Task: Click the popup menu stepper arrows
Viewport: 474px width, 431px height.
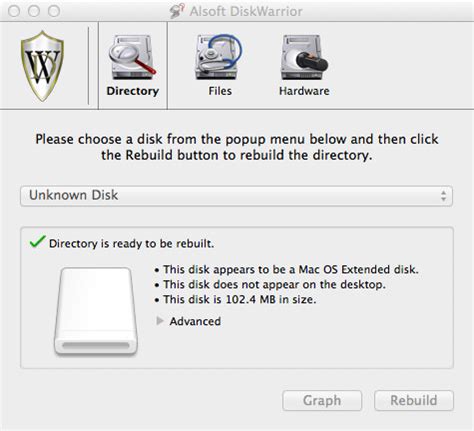Action: [443, 196]
